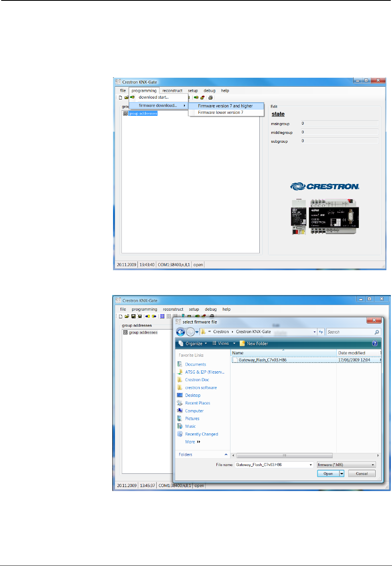Click the open folder icon in the window with the open programming menu
This screenshot has width=392, height=566.
(x=126, y=97)
